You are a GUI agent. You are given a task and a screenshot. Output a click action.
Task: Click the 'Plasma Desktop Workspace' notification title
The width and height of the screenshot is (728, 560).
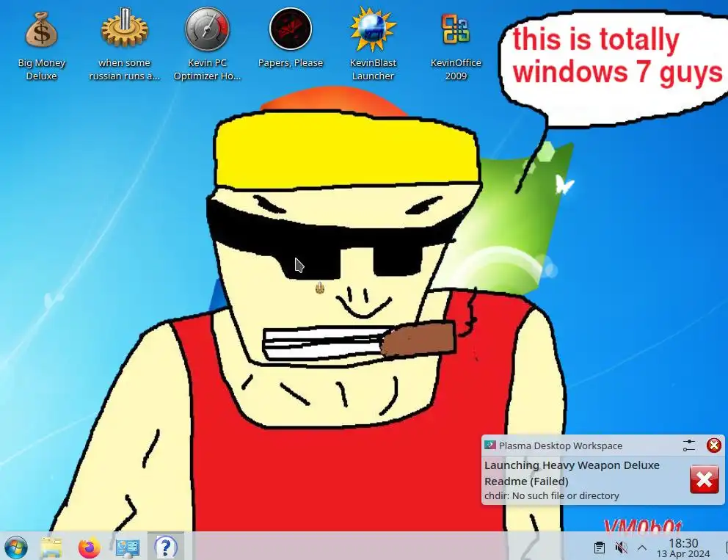coord(561,446)
